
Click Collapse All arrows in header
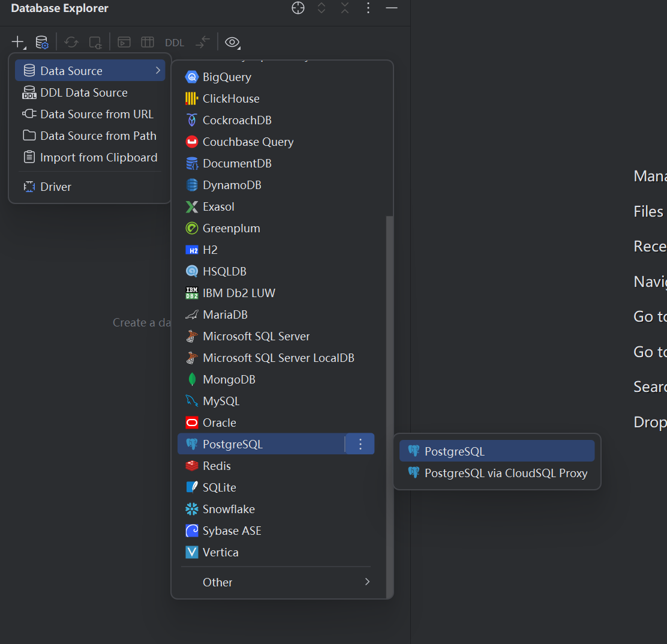(345, 8)
